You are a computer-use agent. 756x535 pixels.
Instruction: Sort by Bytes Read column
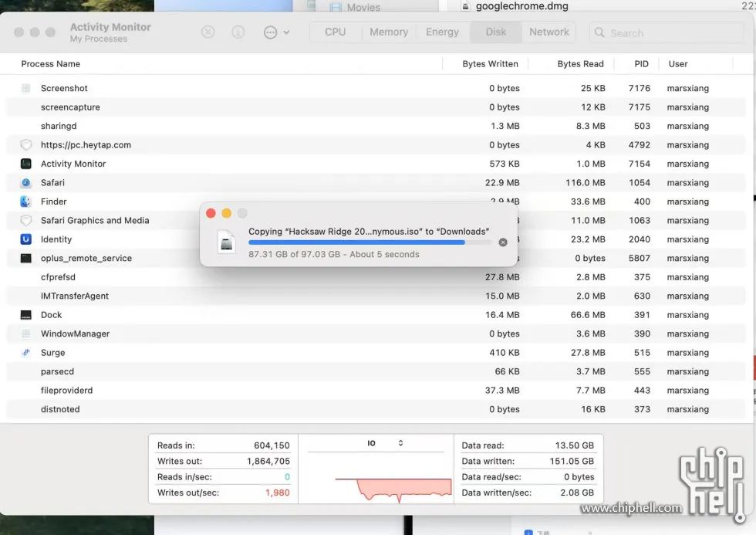(580, 63)
